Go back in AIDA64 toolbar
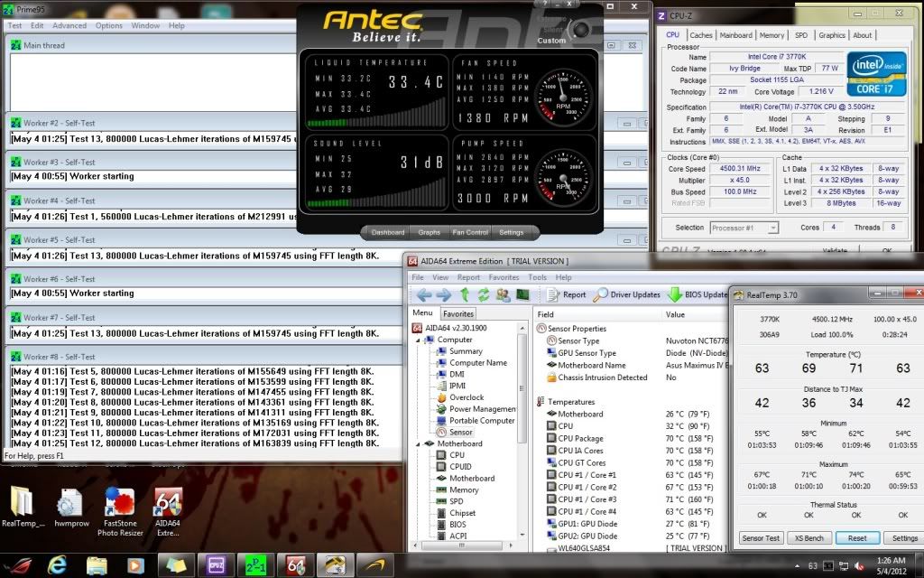This screenshot has height=578, width=924. tap(424, 295)
